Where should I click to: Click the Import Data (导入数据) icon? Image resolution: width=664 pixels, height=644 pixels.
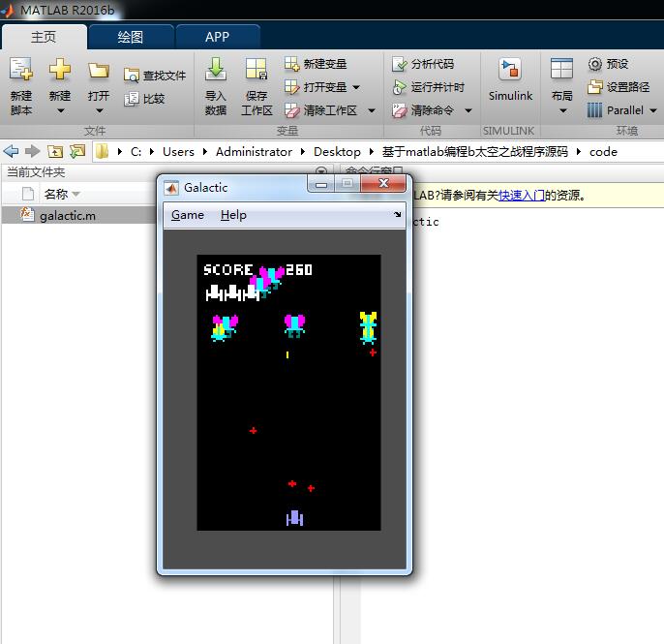(x=216, y=69)
